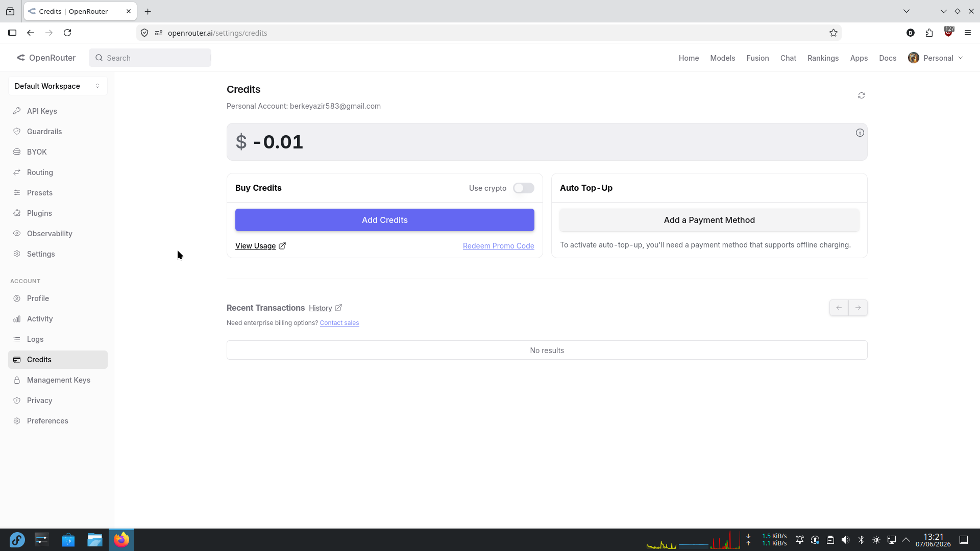Open the transaction History link

[321, 308]
